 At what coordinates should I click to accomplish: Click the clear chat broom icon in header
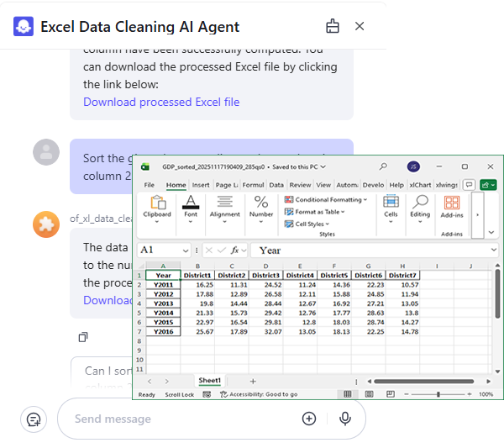[333, 26]
